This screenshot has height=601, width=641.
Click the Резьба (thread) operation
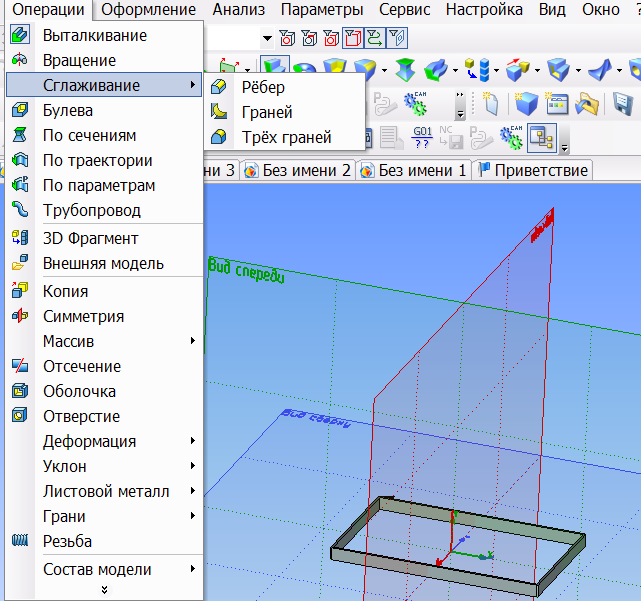[x=67, y=542]
